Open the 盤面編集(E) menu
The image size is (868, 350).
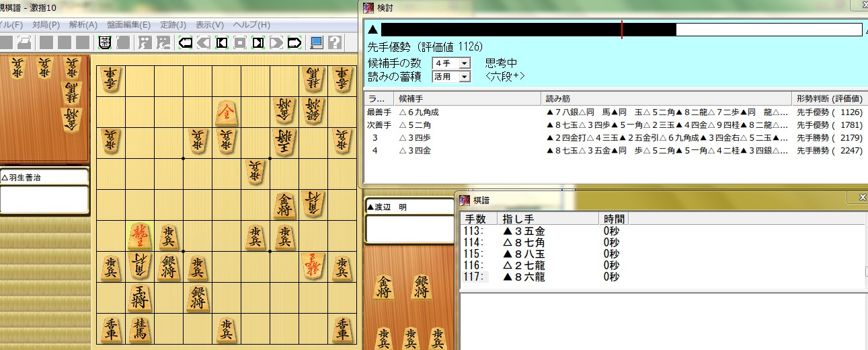pos(128,25)
